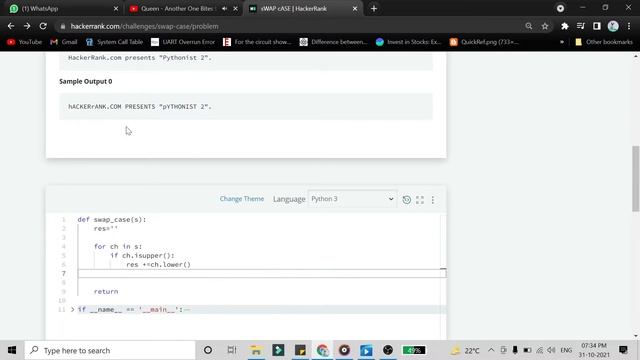640x360 pixels.
Task: Open the Windows Start menu
Action: point(12,350)
